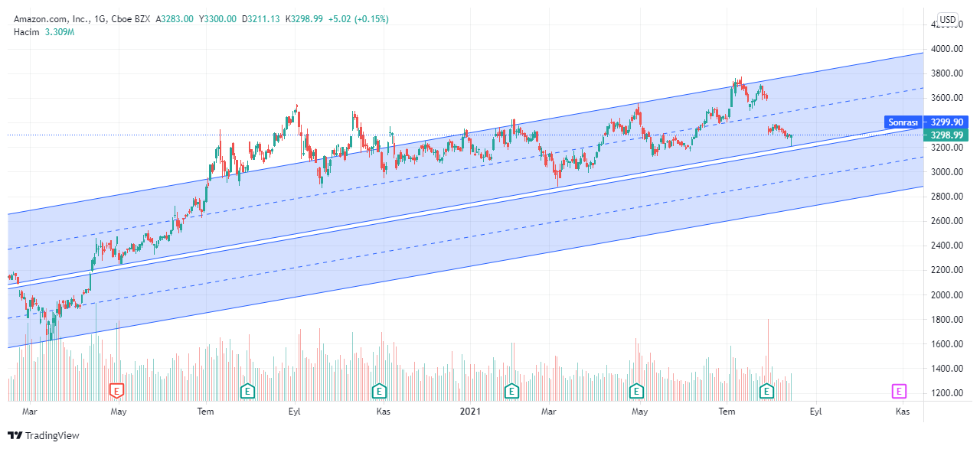Click the Sonrası post-market label
The height and width of the screenshot is (449, 980).
(x=903, y=122)
